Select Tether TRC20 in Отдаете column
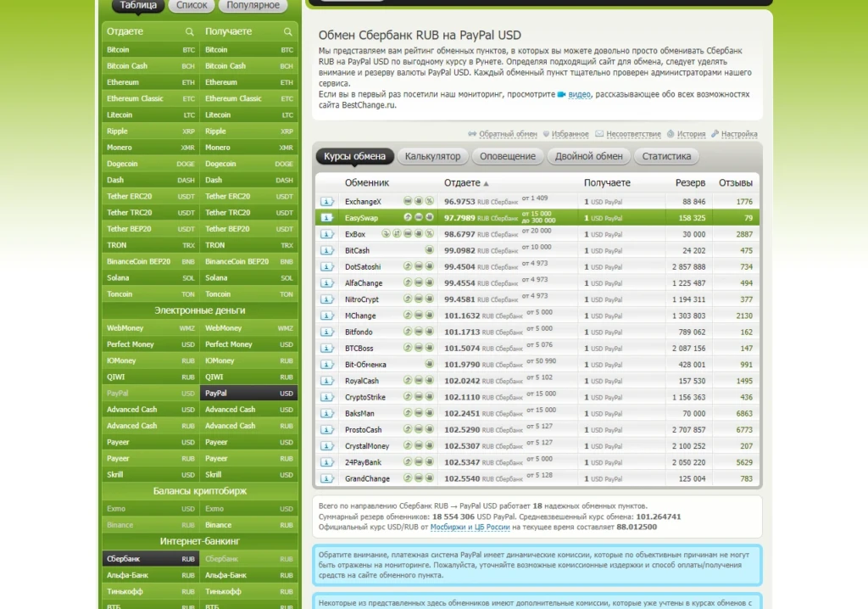 point(151,213)
